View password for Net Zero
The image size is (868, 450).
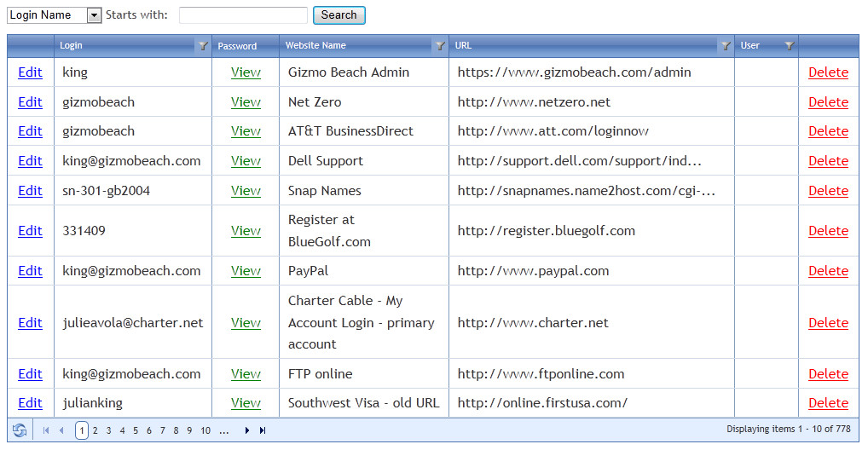(246, 101)
